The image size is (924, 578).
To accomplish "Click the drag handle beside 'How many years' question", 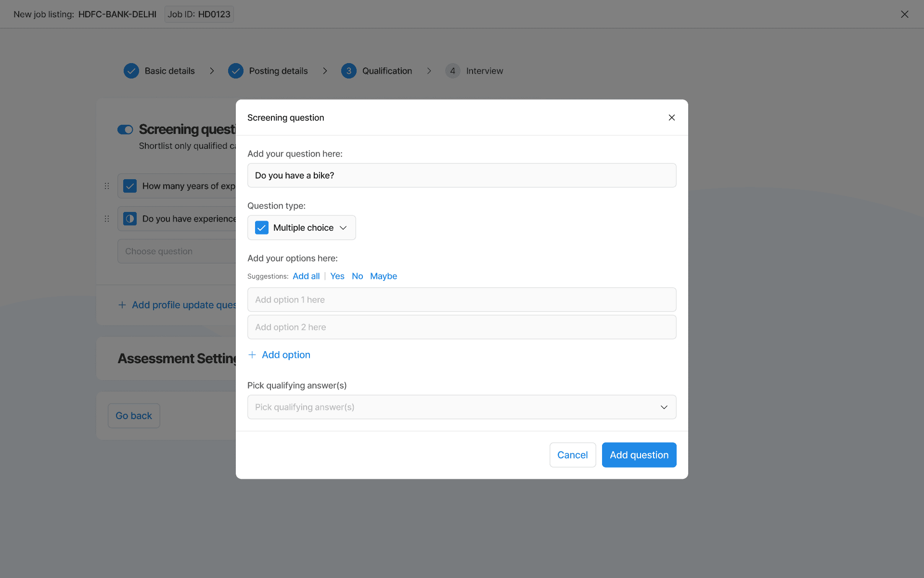I will tap(107, 186).
